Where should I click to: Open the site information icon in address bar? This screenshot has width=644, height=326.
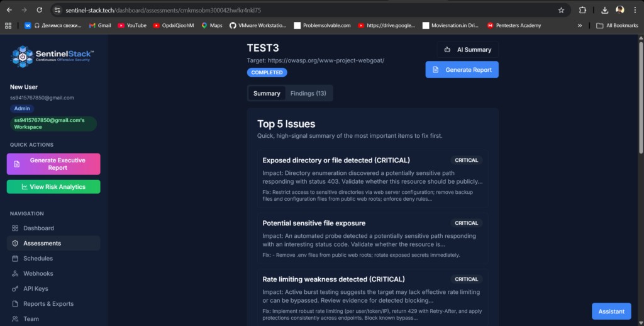pyautogui.click(x=57, y=10)
